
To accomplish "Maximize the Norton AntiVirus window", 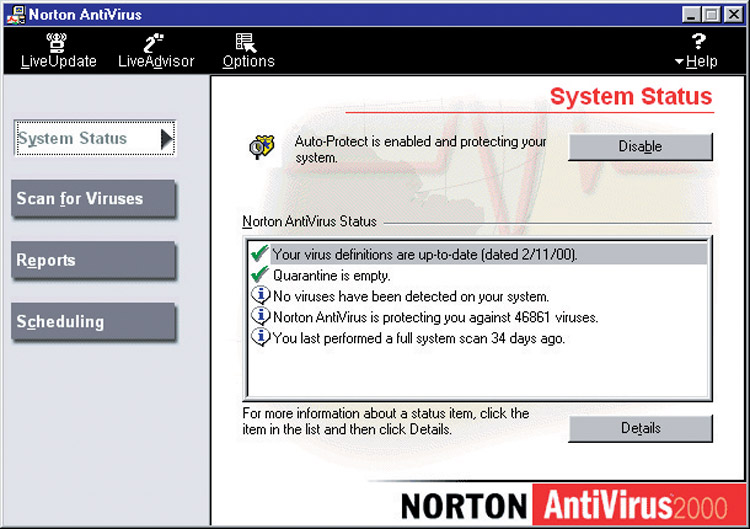I will point(711,14).
